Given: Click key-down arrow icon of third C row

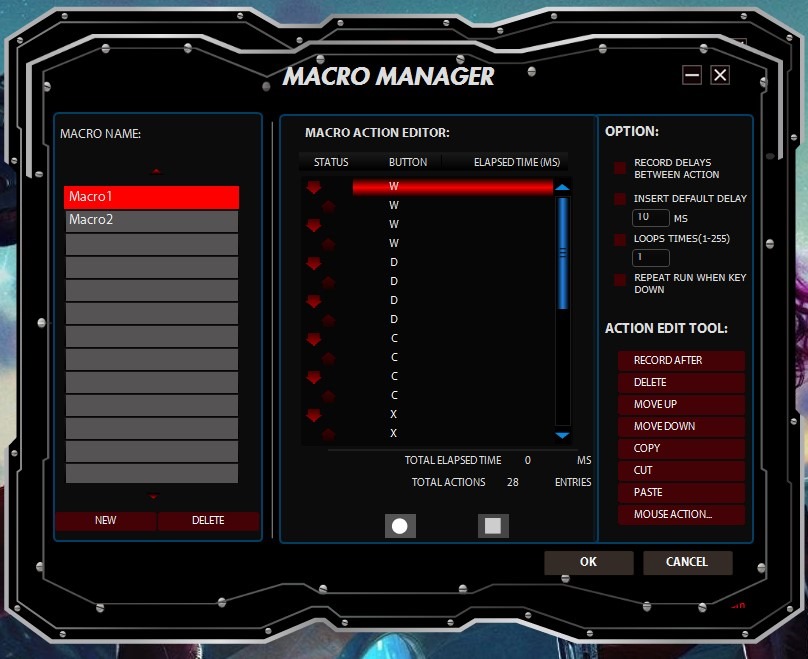Looking at the screenshot, I should tap(313, 377).
